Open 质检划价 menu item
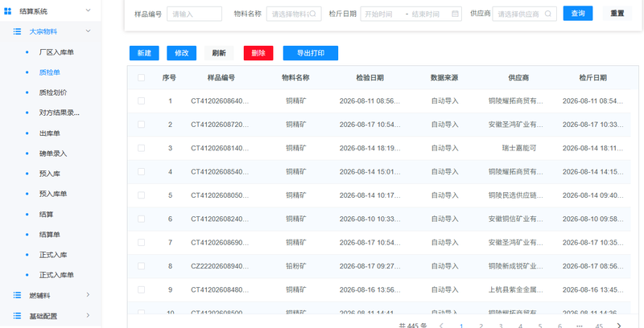The width and height of the screenshot is (644, 328). 53,92
